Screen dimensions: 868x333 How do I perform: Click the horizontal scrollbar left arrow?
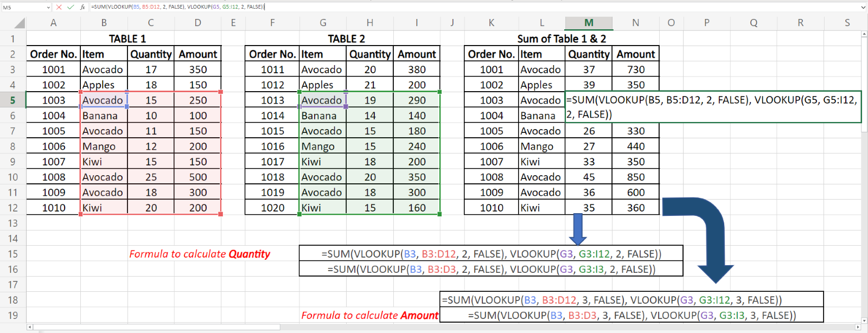pos(30,327)
